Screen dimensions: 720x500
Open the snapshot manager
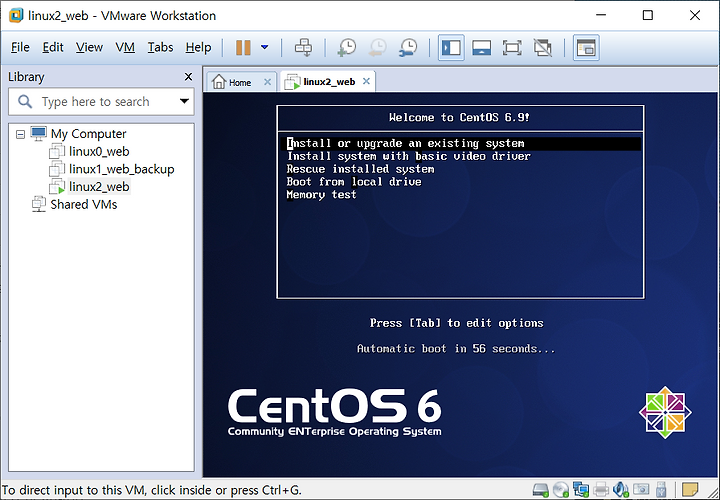408,47
